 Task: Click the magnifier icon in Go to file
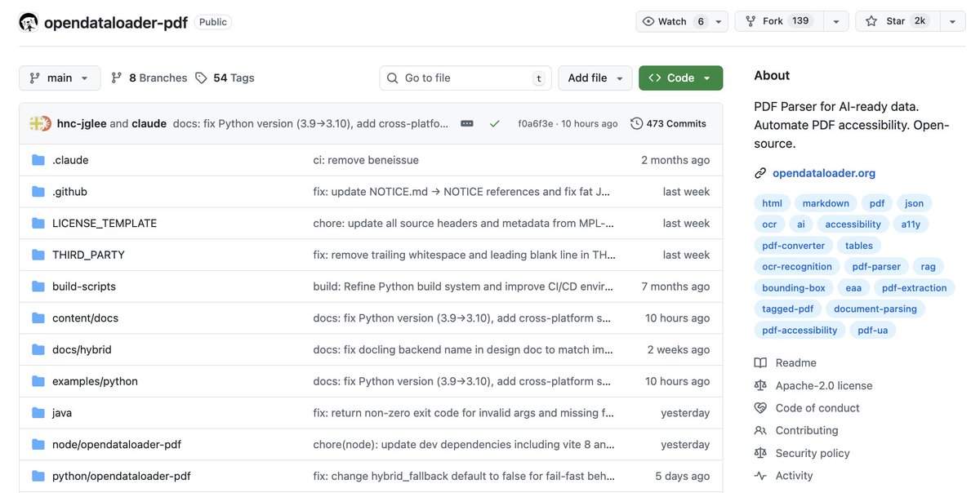click(393, 78)
